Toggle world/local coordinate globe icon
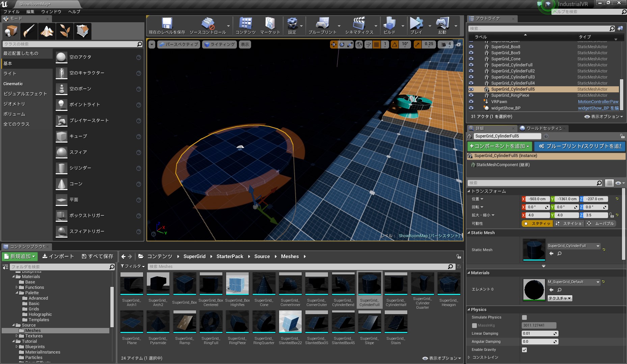 click(359, 44)
